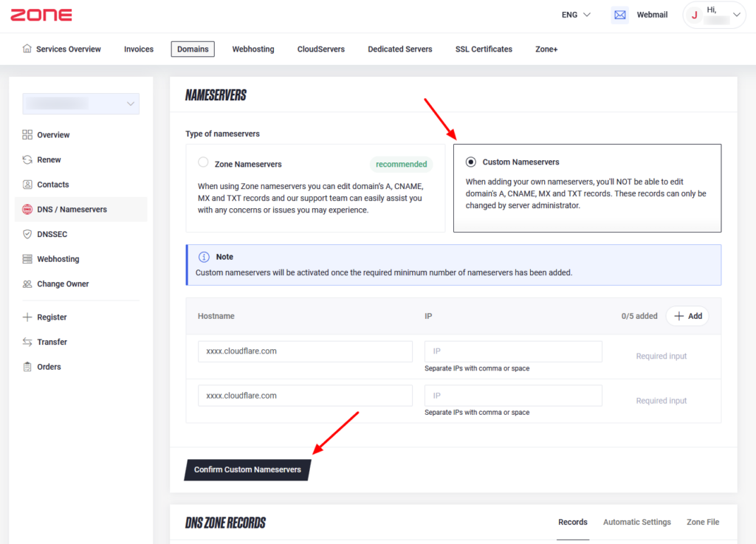Viewport: 756px width, 544px height.
Task: Click the Change Owner people icon
Action: 27,284
